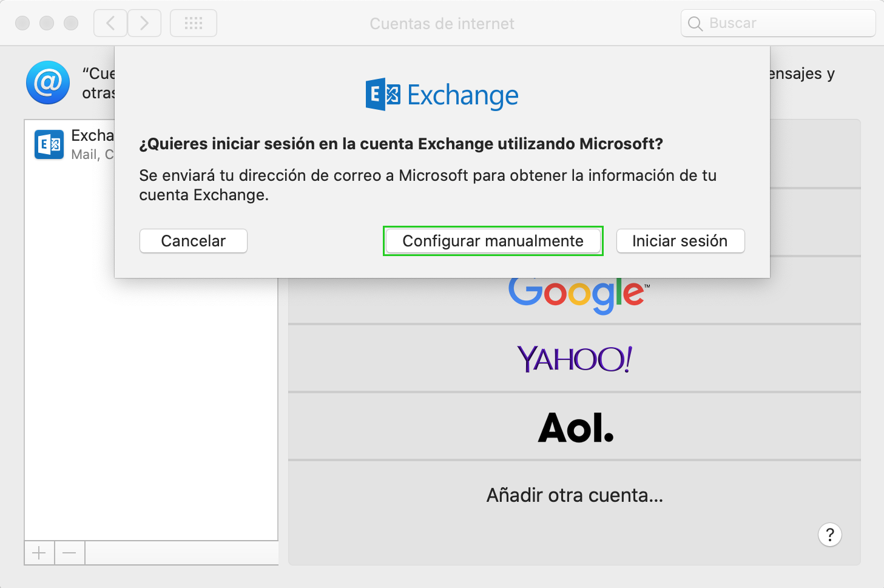Click the magnifying glass search icon
The image size is (884, 588).
[695, 24]
